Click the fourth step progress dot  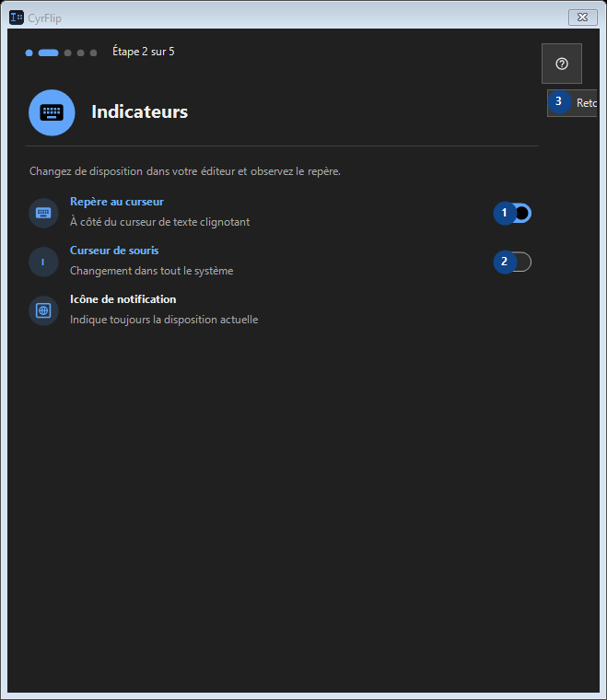80,52
